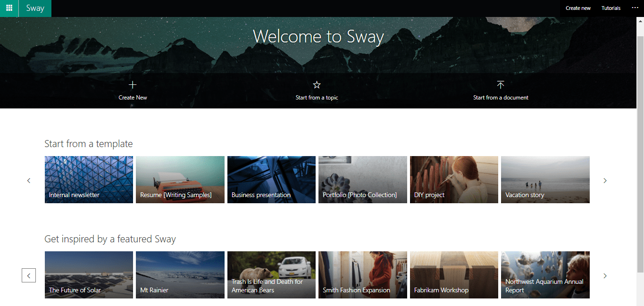The width and height of the screenshot is (644, 306).
Task: Open Trash Is Life and Death Sway
Action: [271, 275]
